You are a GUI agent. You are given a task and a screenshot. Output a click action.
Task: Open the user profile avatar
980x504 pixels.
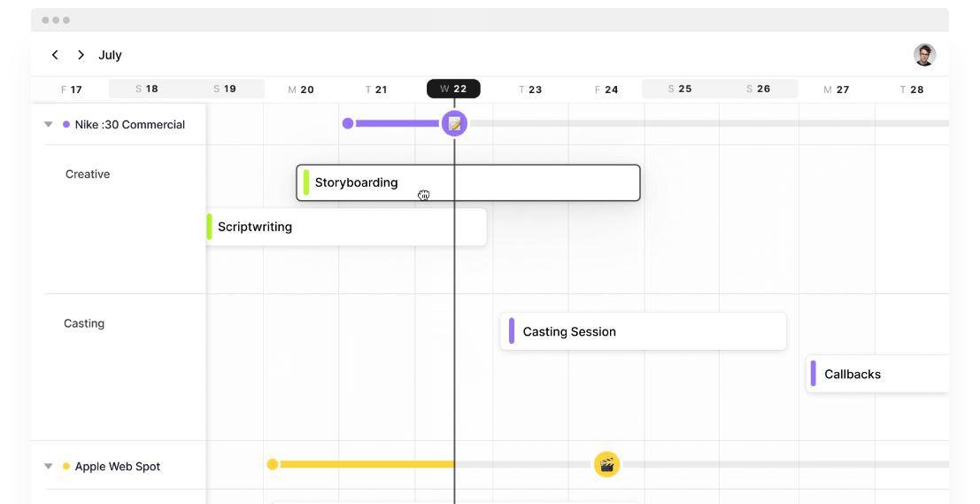[924, 55]
